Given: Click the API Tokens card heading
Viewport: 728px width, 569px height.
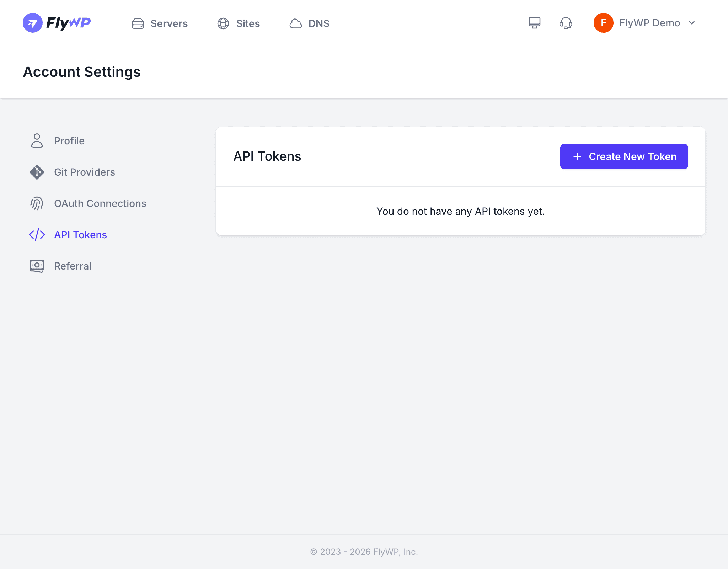Looking at the screenshot, I should point(267,156).
